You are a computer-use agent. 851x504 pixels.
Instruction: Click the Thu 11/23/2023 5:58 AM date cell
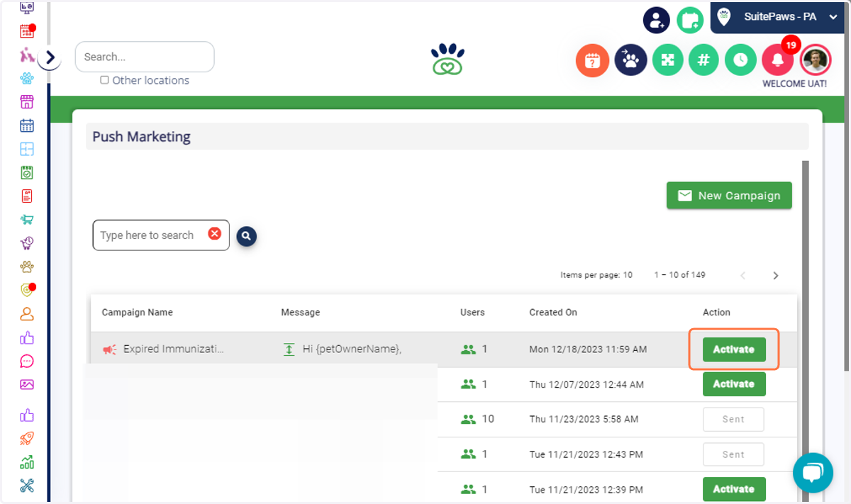tap(584, 419)
